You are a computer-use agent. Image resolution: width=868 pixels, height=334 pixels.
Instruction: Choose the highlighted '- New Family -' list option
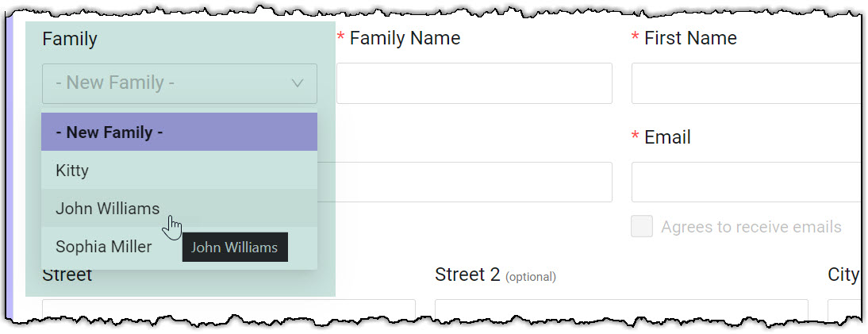tap(179, 132)
